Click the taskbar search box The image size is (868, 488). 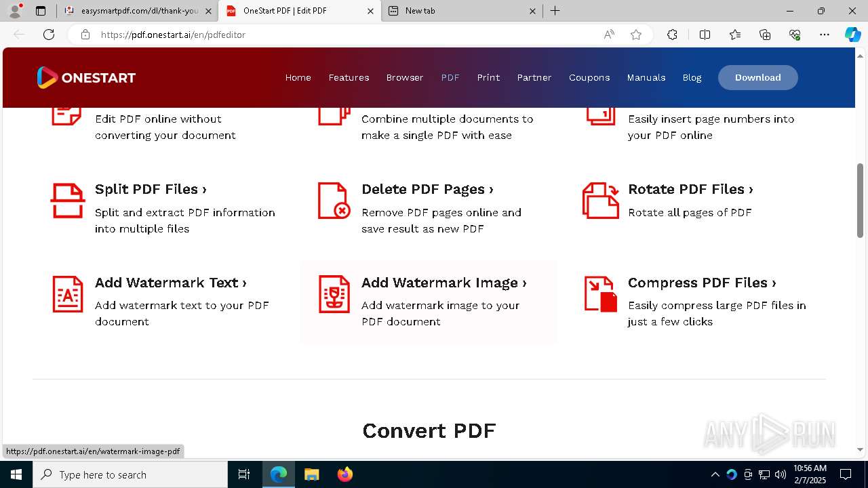coord(130,474)
